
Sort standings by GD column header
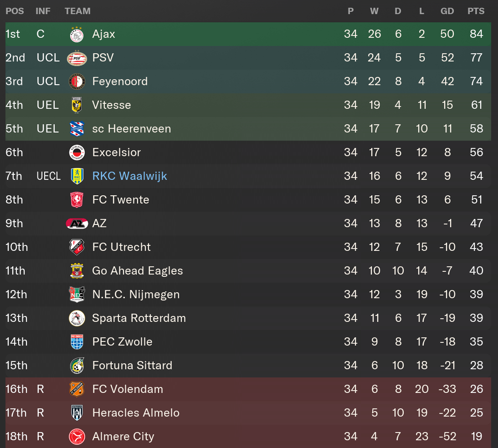click(447, 11)
